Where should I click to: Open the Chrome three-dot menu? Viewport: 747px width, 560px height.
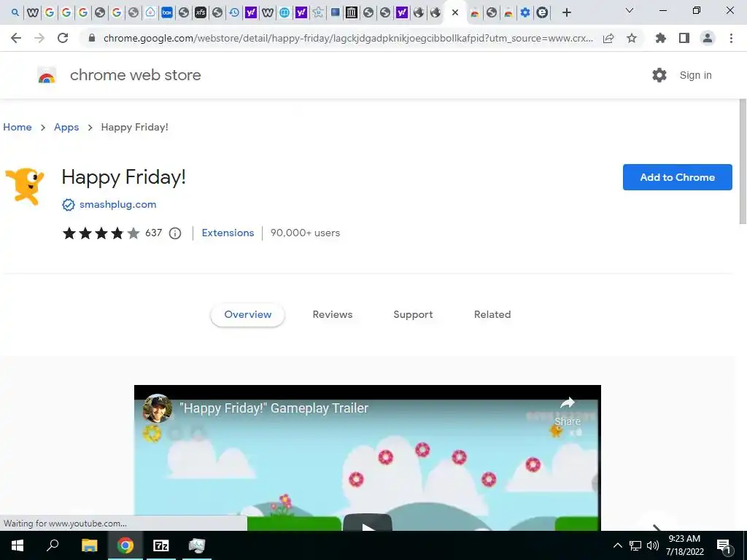[x=731, y=38]
